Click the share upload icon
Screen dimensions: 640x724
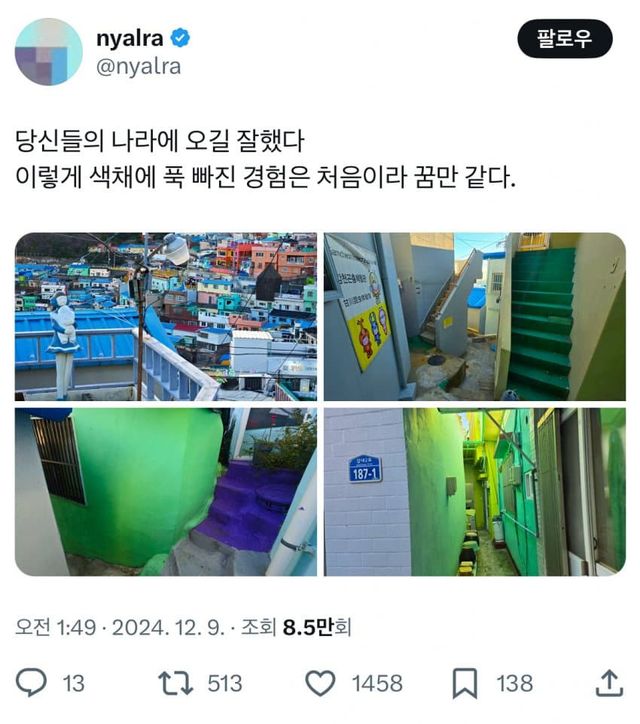tap(609, 683)
